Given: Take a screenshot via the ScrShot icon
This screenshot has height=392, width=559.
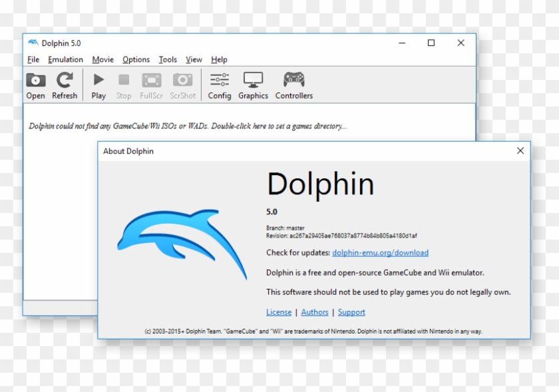Looking at the screenshot, I should pos(182,80).
